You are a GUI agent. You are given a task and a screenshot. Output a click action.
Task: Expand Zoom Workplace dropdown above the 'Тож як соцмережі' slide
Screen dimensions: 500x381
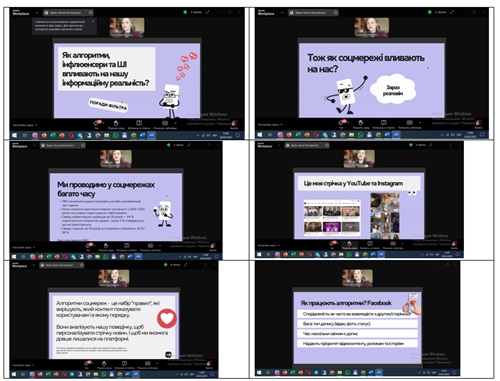point(282,13)
